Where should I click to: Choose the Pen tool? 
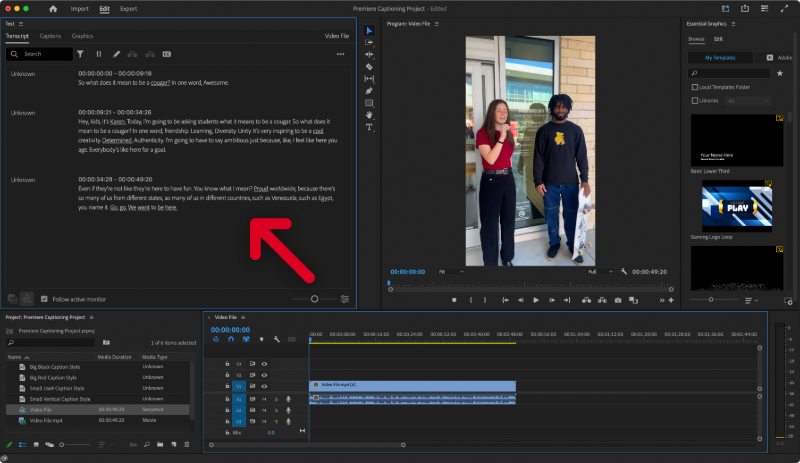pyautogui.click(x=369, y=90)
